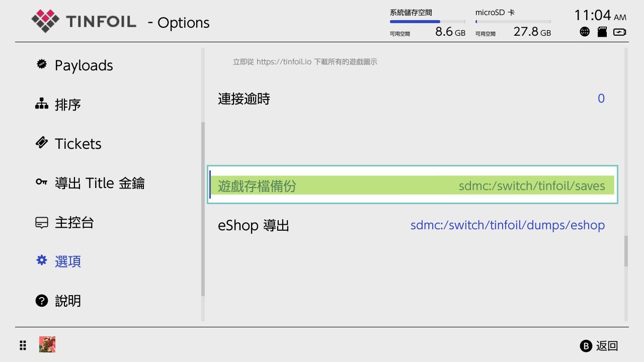Click the user avatar thumbnail at bottom left
644x362 pixels.
tap(47, 344)
